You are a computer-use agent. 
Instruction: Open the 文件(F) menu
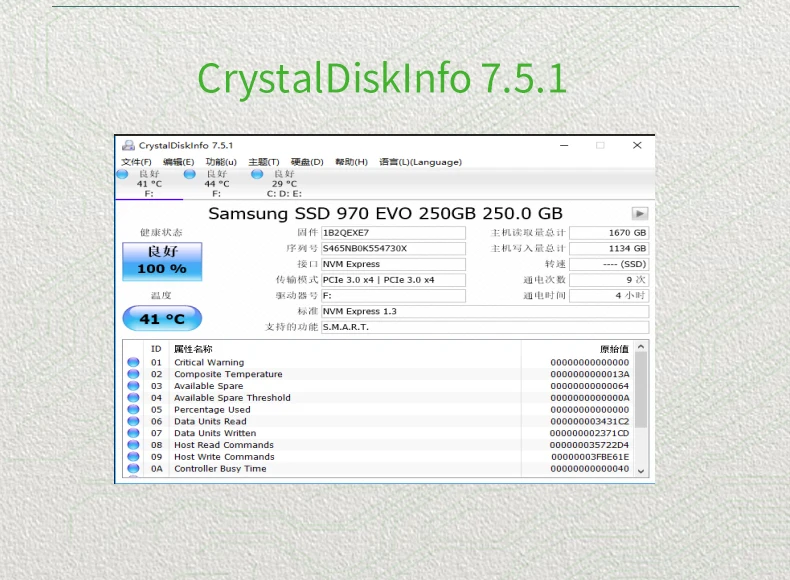136,162
